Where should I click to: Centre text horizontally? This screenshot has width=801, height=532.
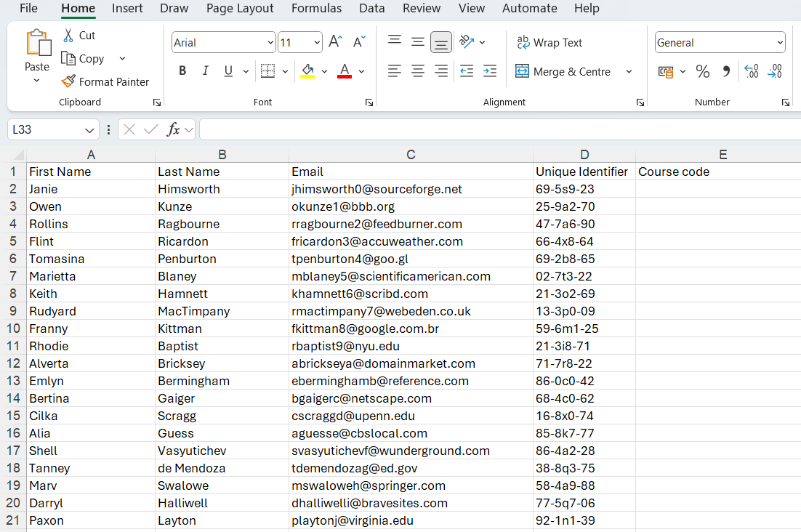(418, 71)
